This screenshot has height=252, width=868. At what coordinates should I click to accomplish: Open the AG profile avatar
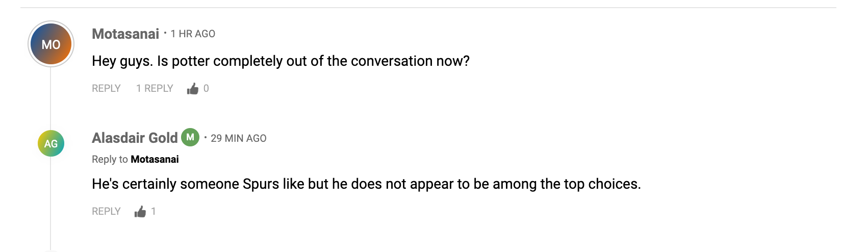(x=51, y=143)
